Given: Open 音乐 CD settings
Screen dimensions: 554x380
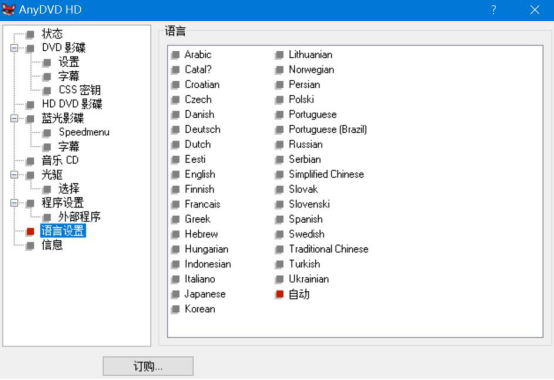Looking at the screenshot, I should pyautogui.click(x=60, y=160).
